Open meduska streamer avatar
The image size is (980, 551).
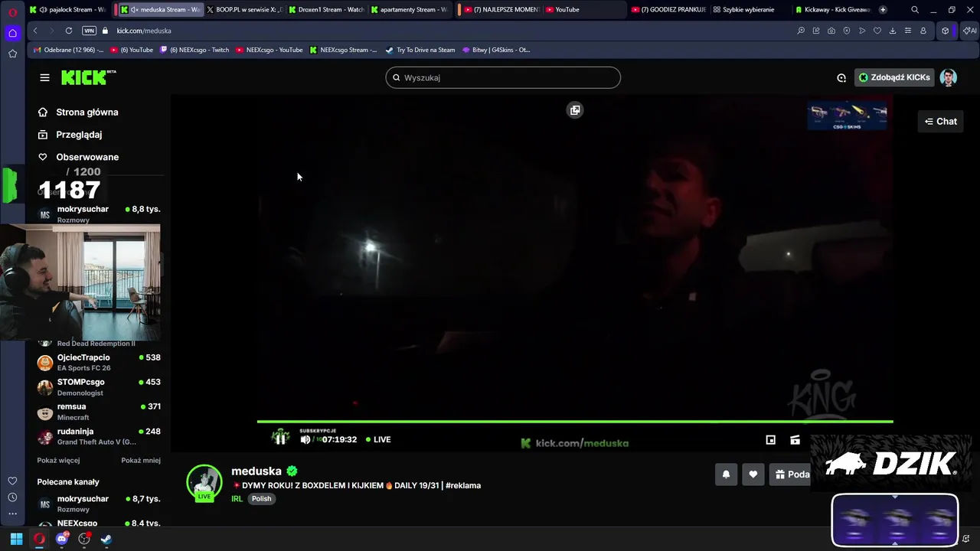pyautogui.click(x=204, y=483)
